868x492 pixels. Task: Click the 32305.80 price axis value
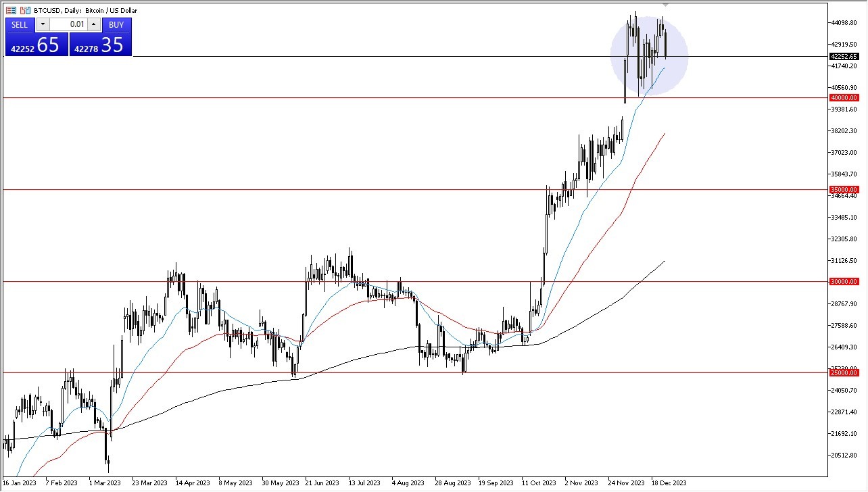tap(844, 239)
